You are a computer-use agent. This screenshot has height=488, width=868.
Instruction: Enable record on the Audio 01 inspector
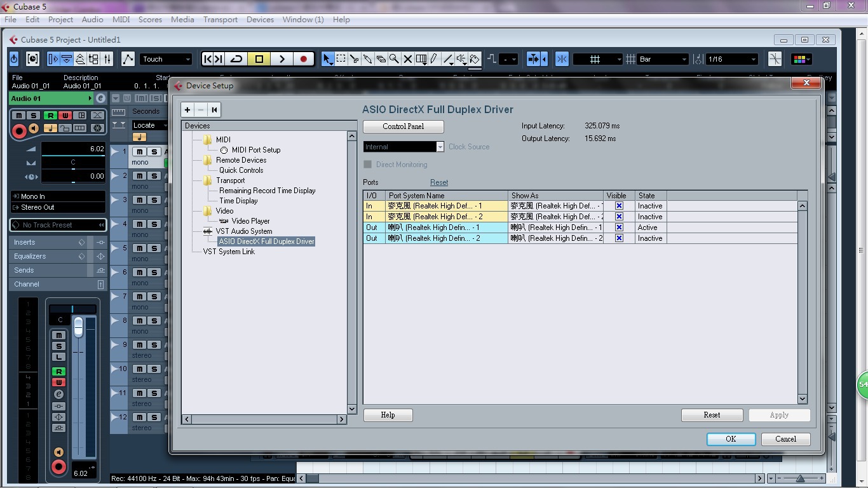pos(19,131)
